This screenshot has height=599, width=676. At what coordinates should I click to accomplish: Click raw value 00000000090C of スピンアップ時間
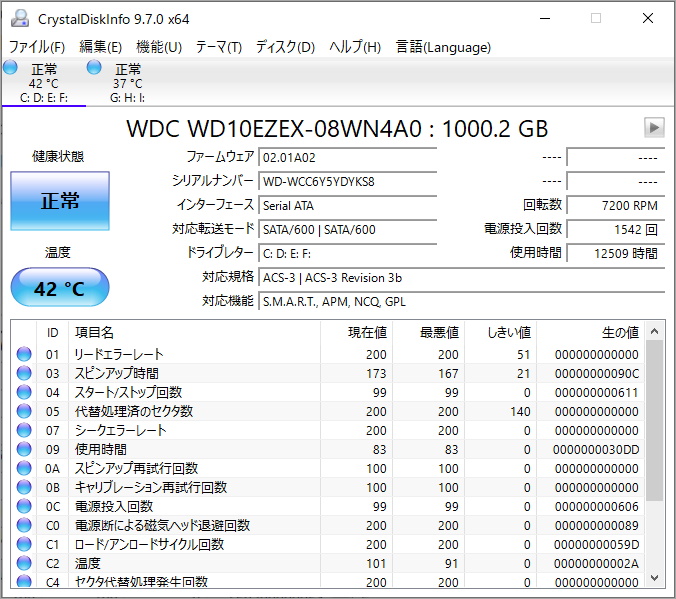coord(597,373)
